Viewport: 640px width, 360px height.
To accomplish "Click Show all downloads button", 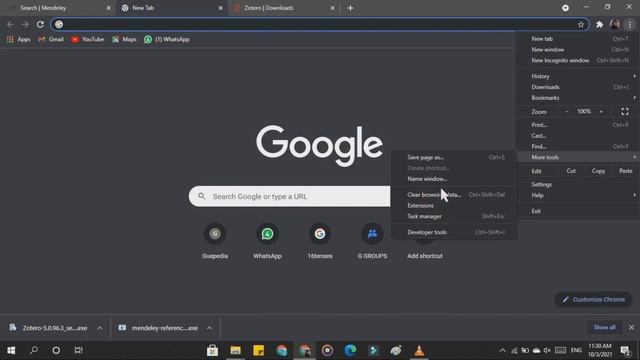I will (604, 327).
